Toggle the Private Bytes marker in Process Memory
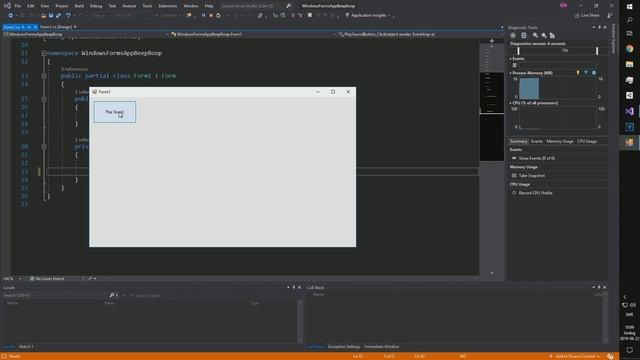The image size is (640, 360). click(594, 73)
